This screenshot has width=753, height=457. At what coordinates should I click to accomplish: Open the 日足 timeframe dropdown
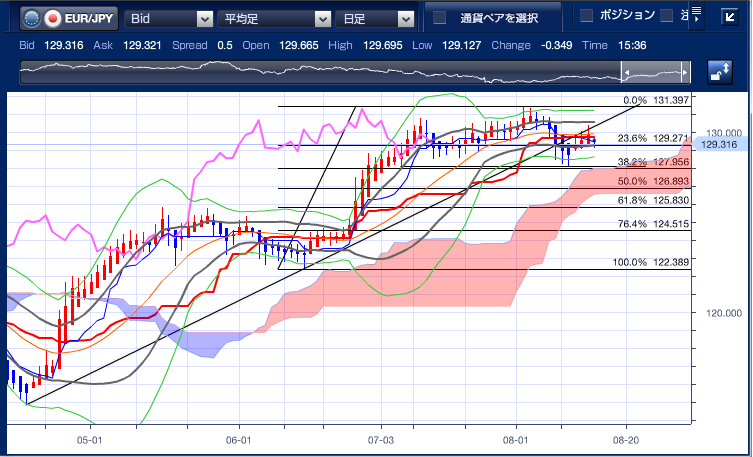[x=375, y=19]
